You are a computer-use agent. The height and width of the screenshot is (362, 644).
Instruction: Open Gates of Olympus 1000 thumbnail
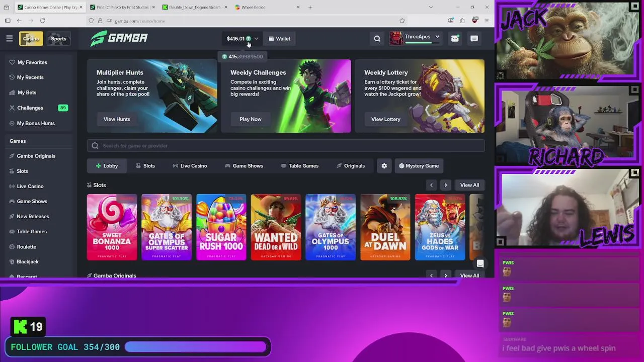[x=331, y=227]
